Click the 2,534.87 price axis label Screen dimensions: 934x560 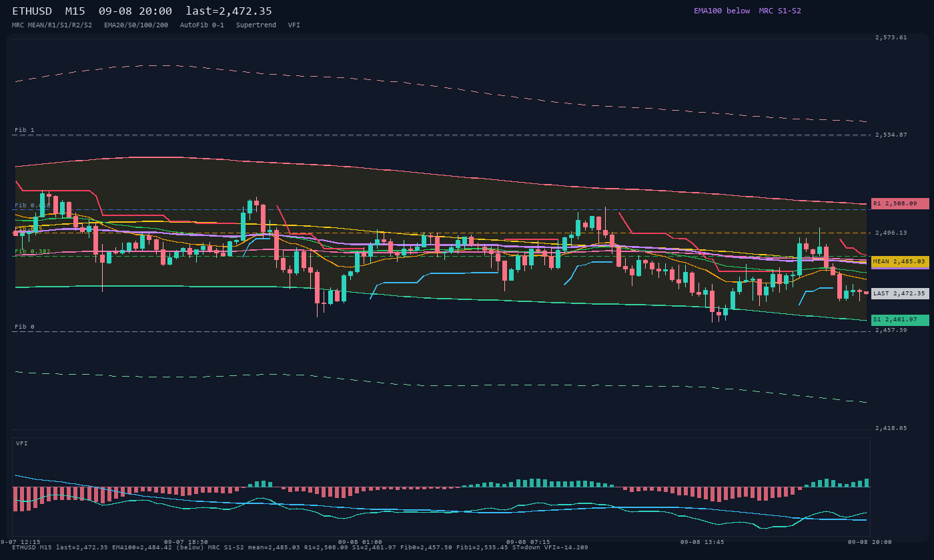pos(891,135)
